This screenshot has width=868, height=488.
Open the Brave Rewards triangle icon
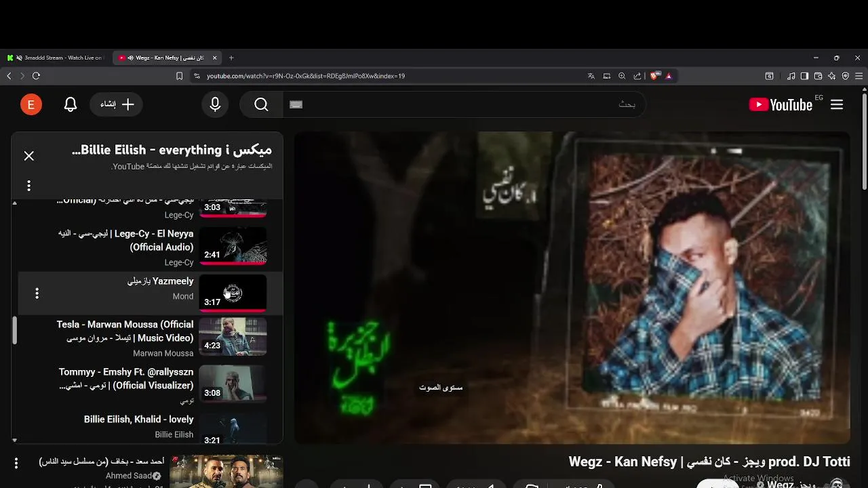669,76
